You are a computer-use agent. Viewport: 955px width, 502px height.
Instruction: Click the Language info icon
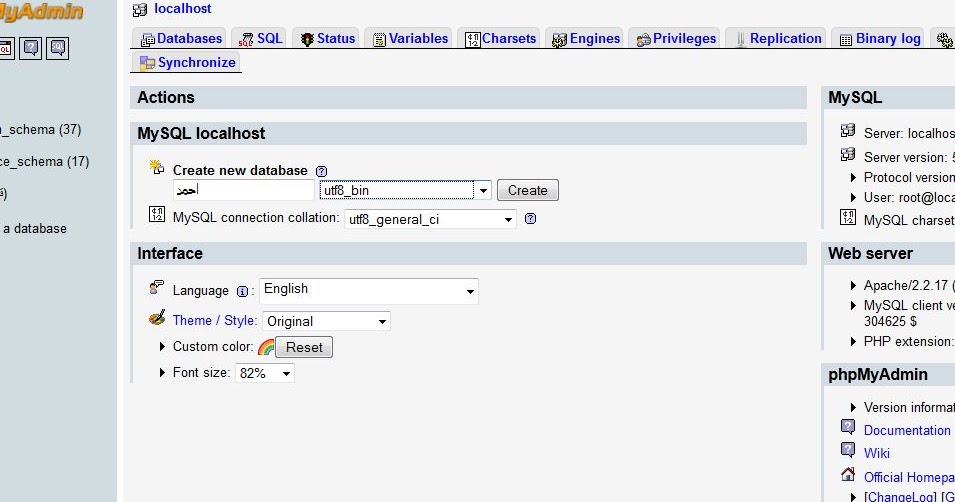[x=242, y=291]
